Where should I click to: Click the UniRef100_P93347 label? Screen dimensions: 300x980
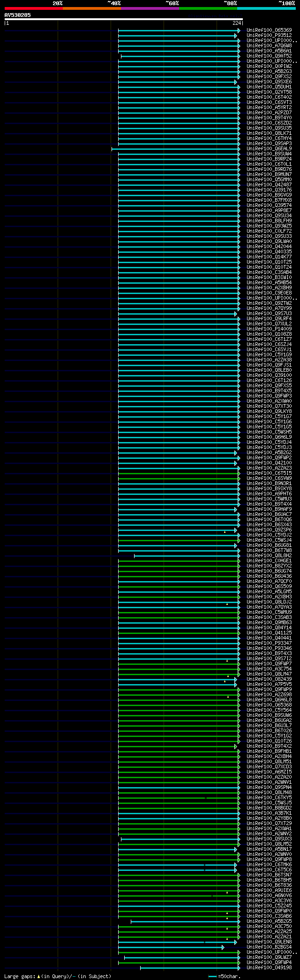tap(269, 643)
